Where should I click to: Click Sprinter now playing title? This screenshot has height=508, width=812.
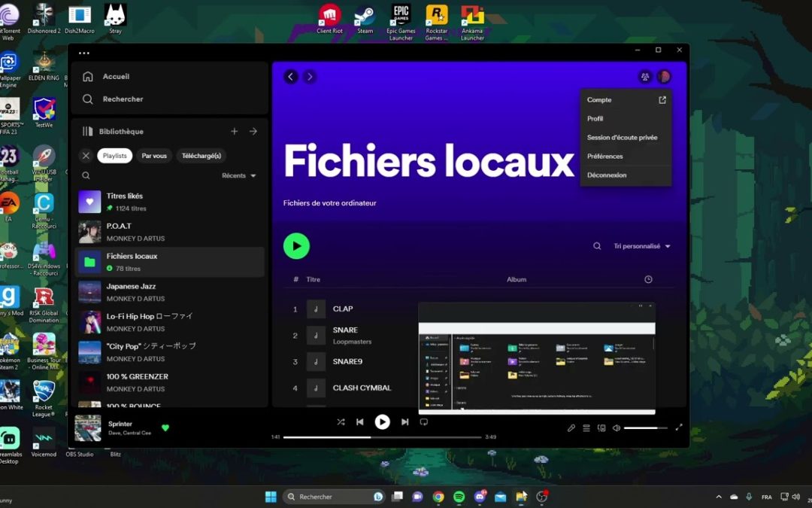click(120, 424)
